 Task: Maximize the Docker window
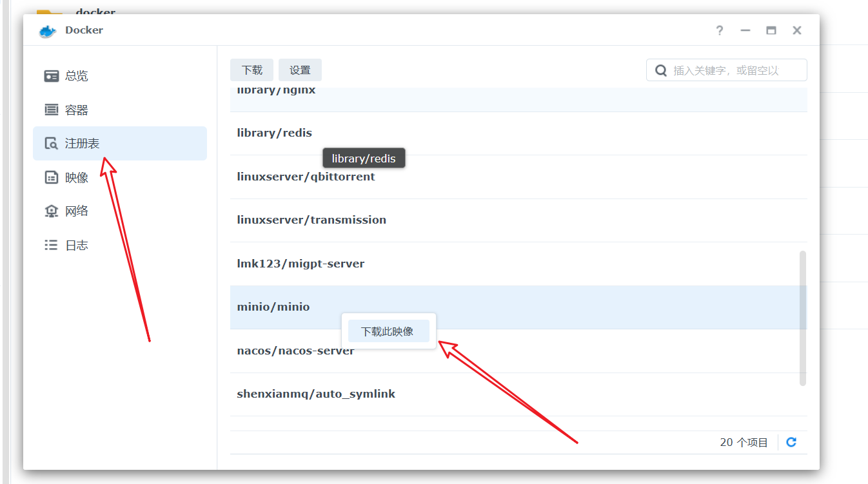771,30
